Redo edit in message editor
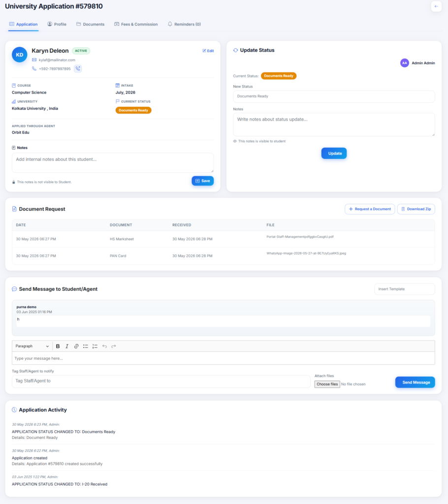448x504 pixels. tap(114, 346)
